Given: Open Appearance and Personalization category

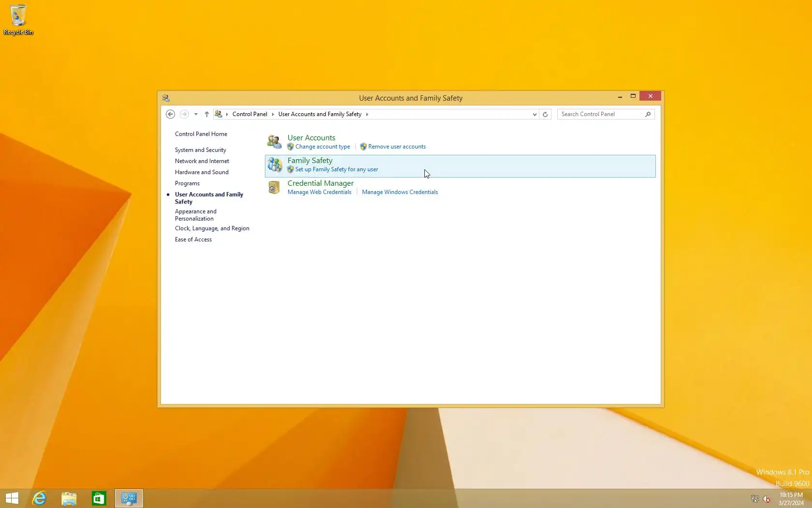Looking at the screenshot, I should pos(196,215).
